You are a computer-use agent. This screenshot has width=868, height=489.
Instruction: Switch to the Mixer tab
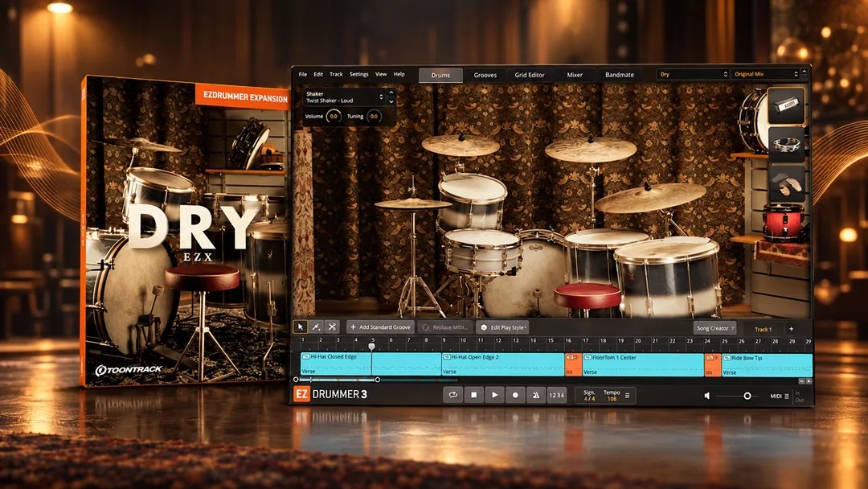[x=575, y=75]
